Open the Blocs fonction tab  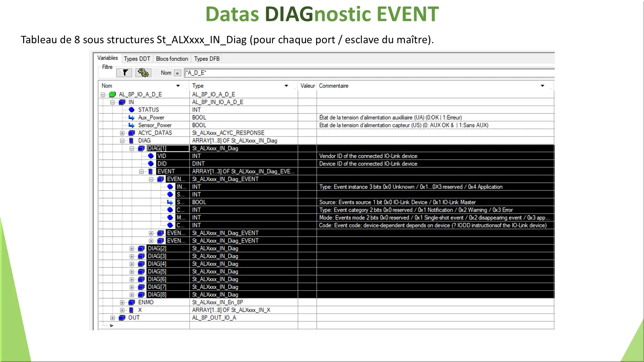[172, 59]
